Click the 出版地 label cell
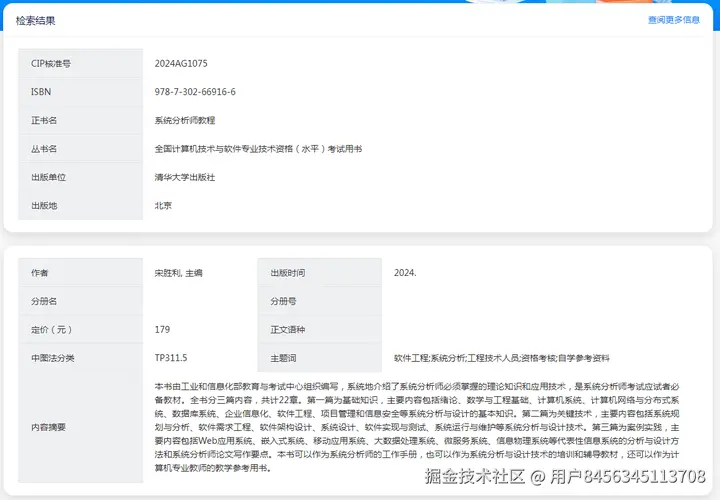 [x=80, y=206]
